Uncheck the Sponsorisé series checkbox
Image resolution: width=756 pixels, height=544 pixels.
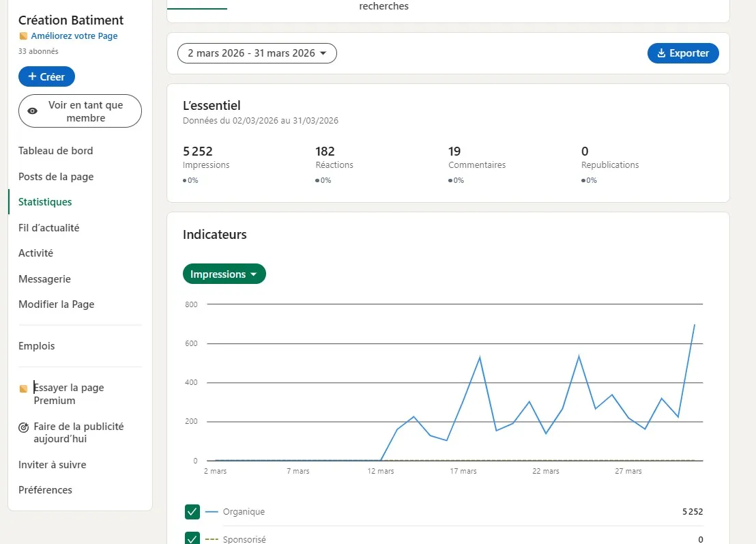(x=192, y=539)
